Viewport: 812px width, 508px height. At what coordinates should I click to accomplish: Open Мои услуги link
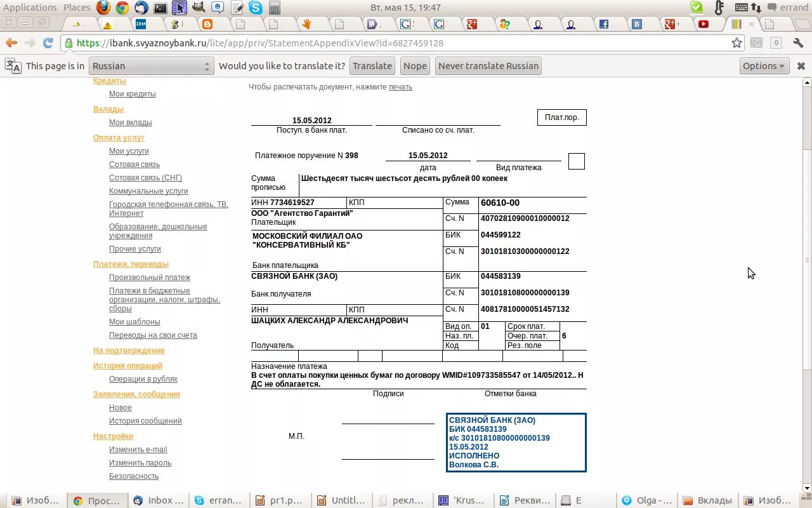click(x=129, y=151)
